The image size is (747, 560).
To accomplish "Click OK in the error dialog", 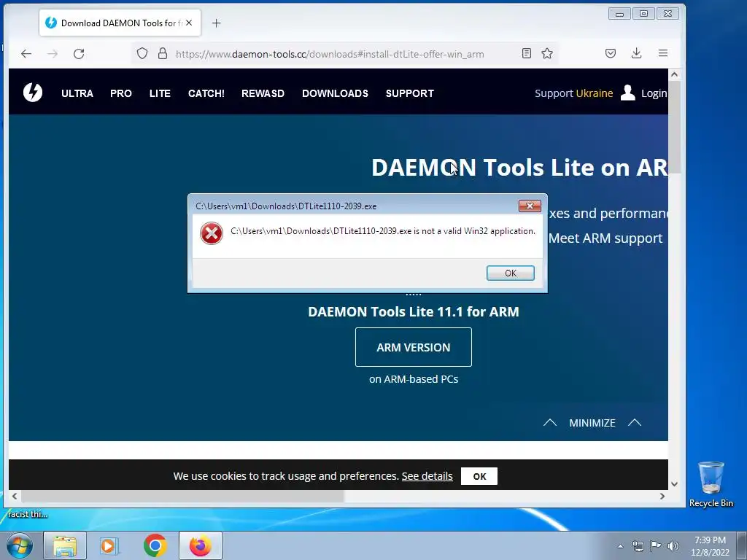I will 510,273.
